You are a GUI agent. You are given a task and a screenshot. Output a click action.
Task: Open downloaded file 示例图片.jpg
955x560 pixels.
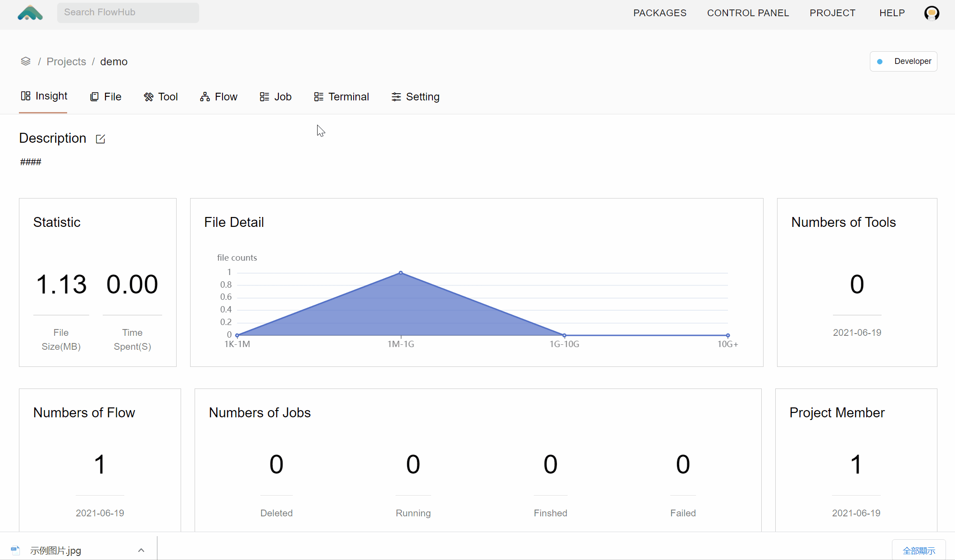55,551
